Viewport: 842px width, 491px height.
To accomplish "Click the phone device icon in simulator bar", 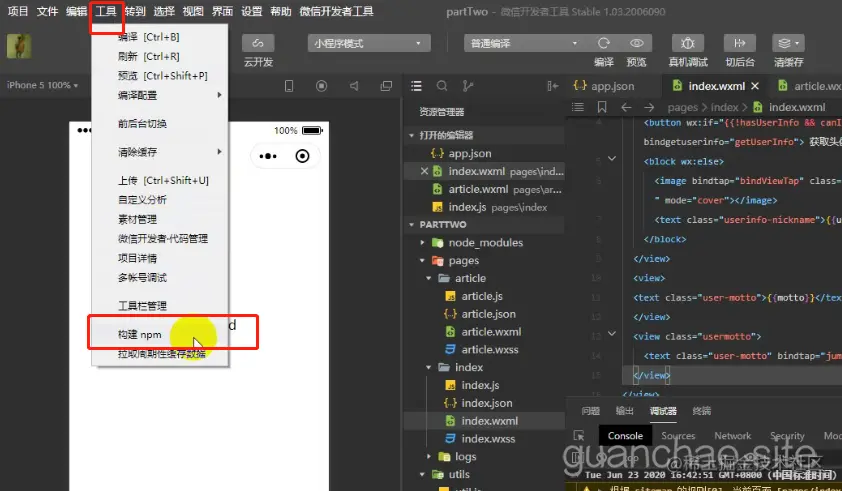I will (x=289, y=86).
